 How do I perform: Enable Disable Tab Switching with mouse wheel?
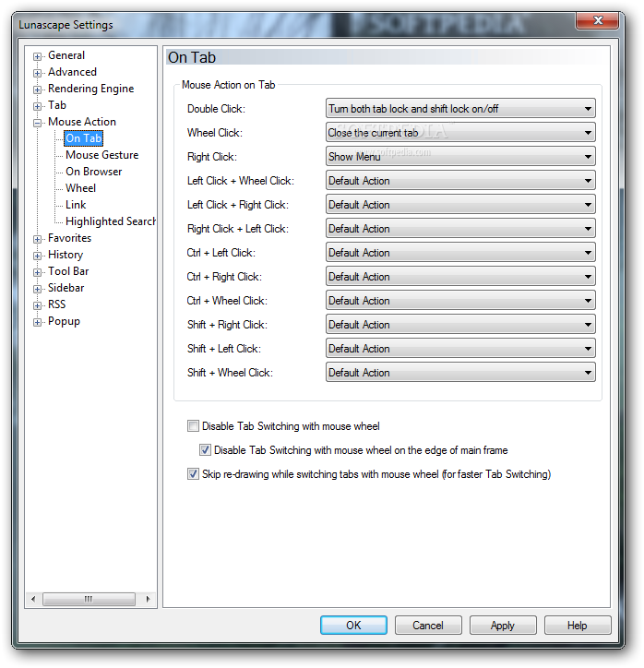[193, 426]
